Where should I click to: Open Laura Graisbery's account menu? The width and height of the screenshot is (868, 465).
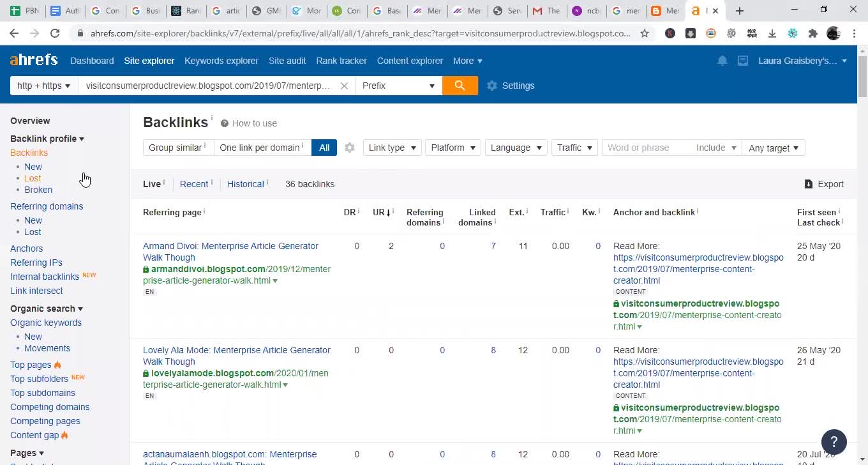tap(802, 61)
